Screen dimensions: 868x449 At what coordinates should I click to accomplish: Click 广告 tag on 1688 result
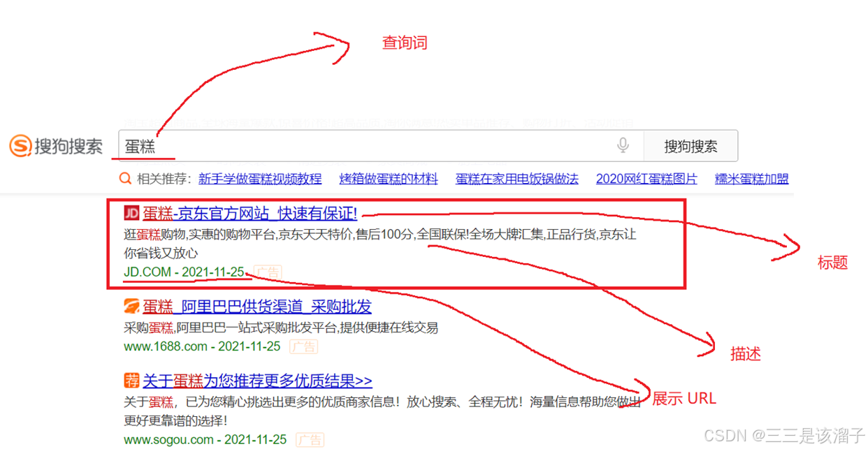(303, 346)
